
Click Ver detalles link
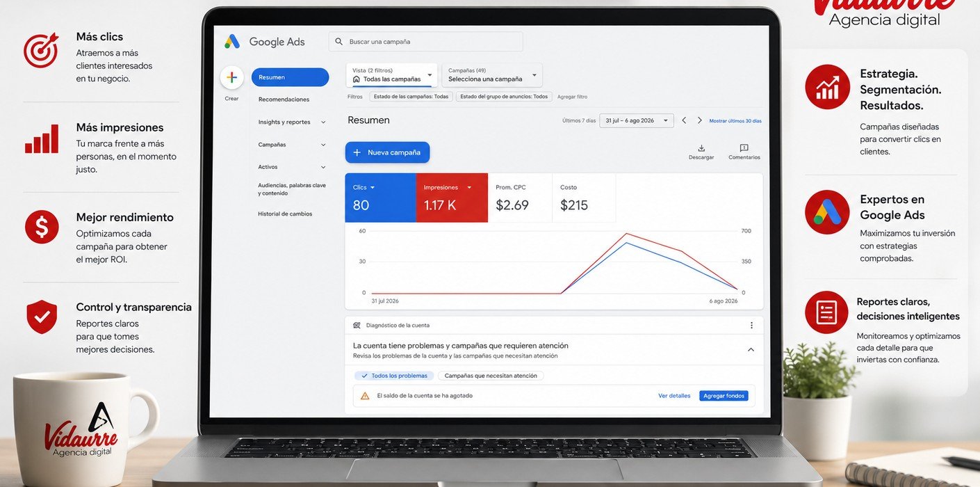674,396
